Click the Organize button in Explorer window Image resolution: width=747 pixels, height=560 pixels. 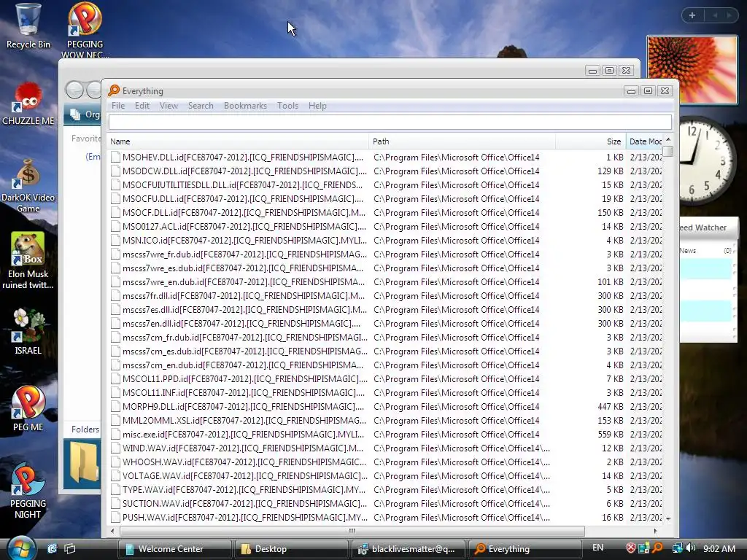click(x=85, y=114)
